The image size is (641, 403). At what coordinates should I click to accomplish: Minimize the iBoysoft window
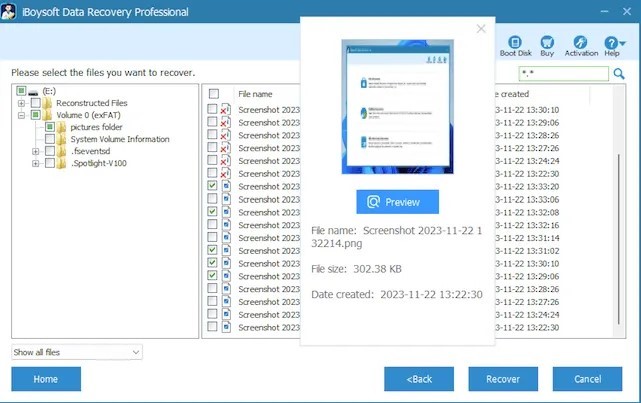coord(605,11)
